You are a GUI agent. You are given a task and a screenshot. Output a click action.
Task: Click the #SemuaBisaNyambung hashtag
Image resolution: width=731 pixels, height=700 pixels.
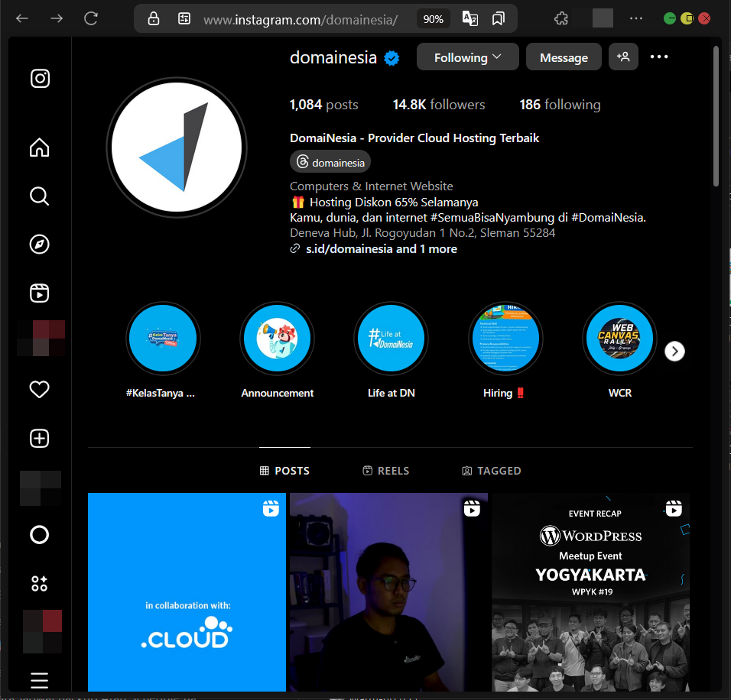(x=492, y=218)
